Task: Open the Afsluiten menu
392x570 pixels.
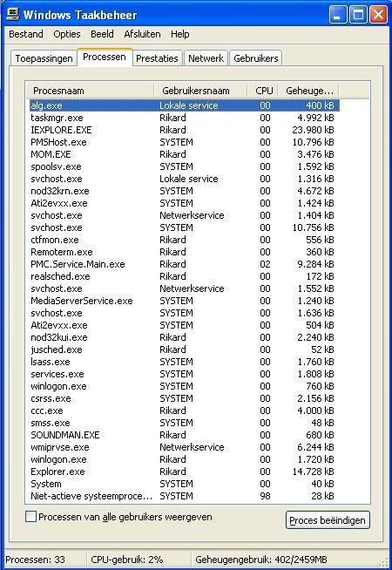Action: click(142, 34)
